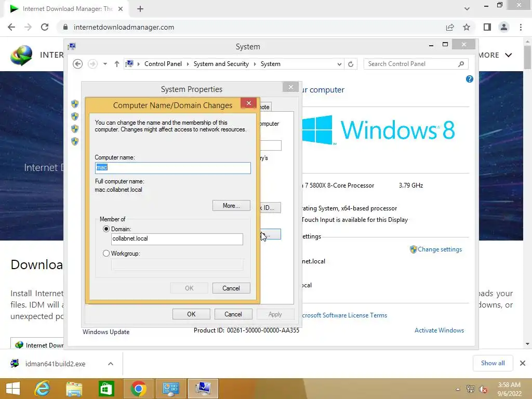This screenshot has width=532, height=399.
Task: Close the Internet Download Manager tab
Action: click(121, 9)
